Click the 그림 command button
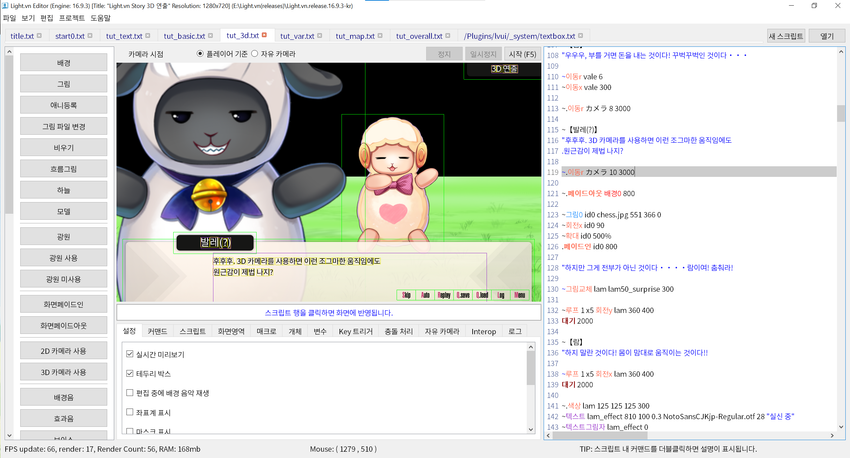Screen dimensions: 850x458 (x=63, y=84)
